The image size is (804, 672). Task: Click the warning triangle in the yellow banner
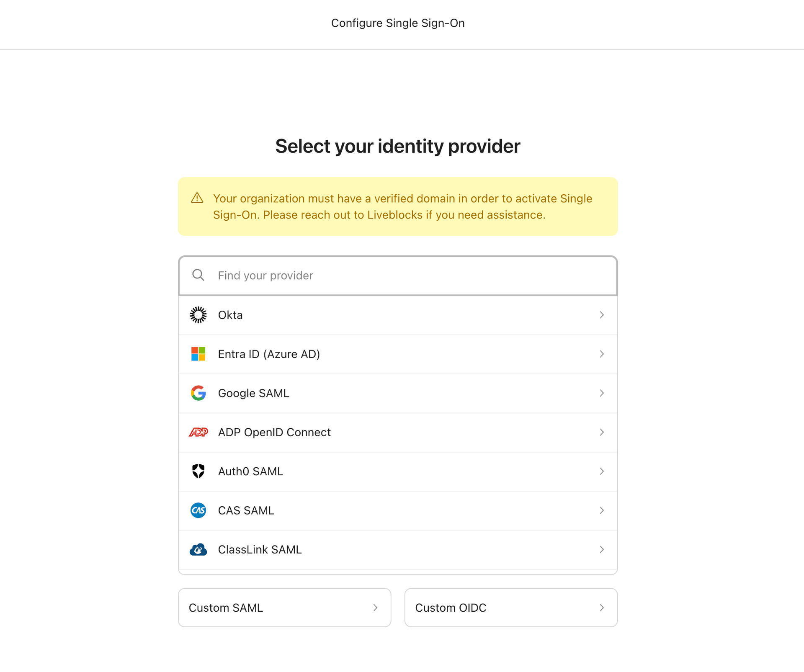[x=197, y=198]
